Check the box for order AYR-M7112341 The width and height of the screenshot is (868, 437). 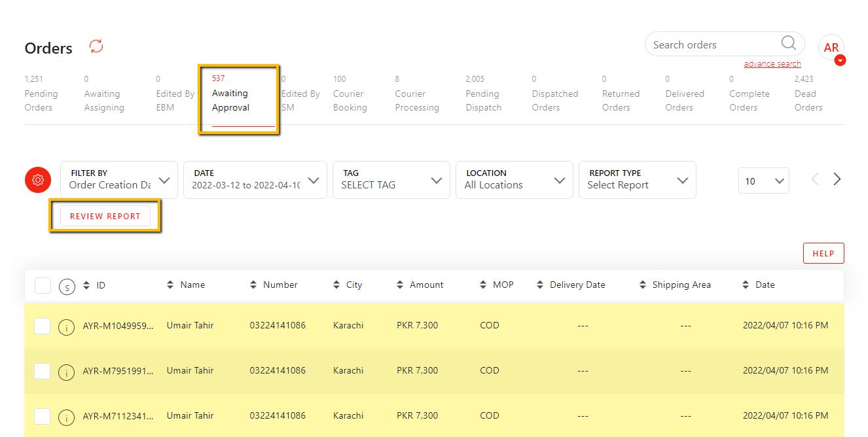click(x=43, y=416)
